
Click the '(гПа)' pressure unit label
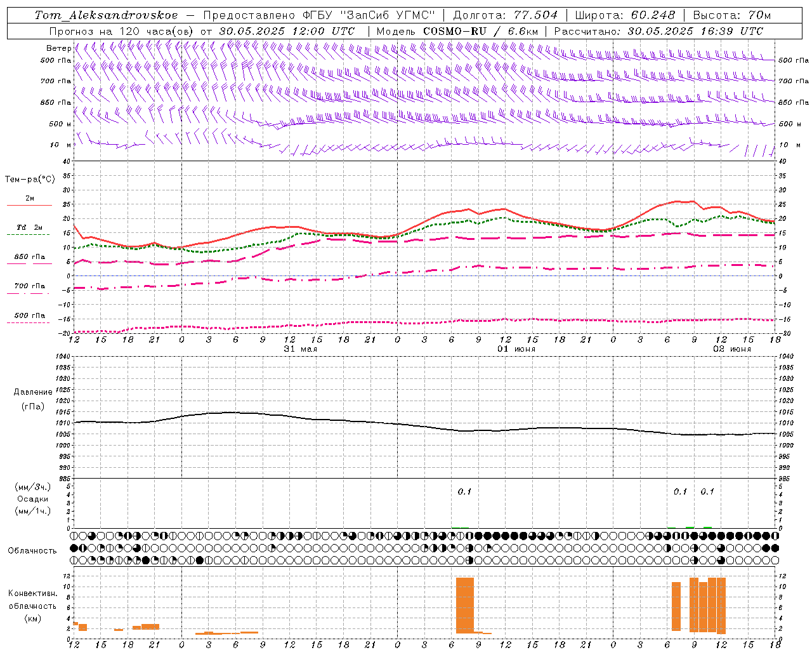coord(33,406)
